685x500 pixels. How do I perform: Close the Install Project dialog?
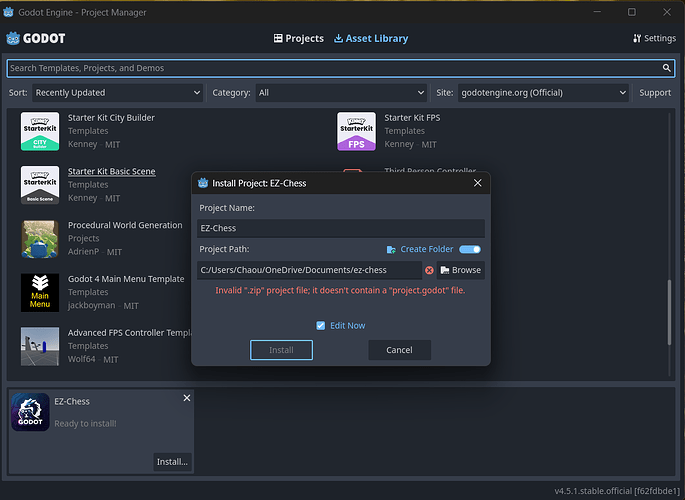click(x=477, y=183)
